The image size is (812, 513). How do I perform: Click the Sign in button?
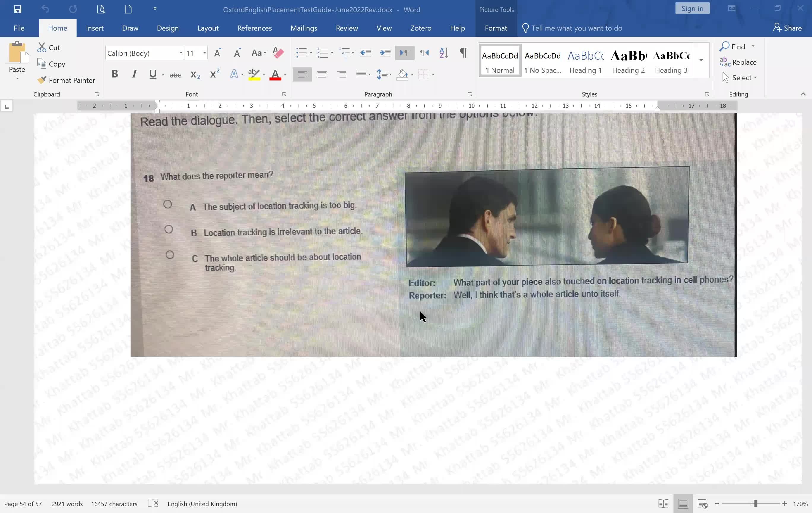(x=692, y=8)
